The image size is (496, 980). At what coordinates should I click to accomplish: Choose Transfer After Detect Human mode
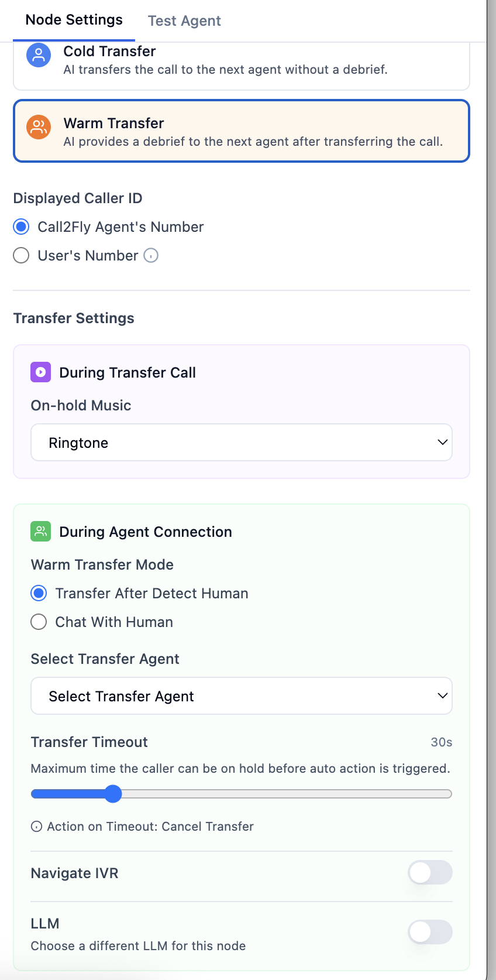39,593
